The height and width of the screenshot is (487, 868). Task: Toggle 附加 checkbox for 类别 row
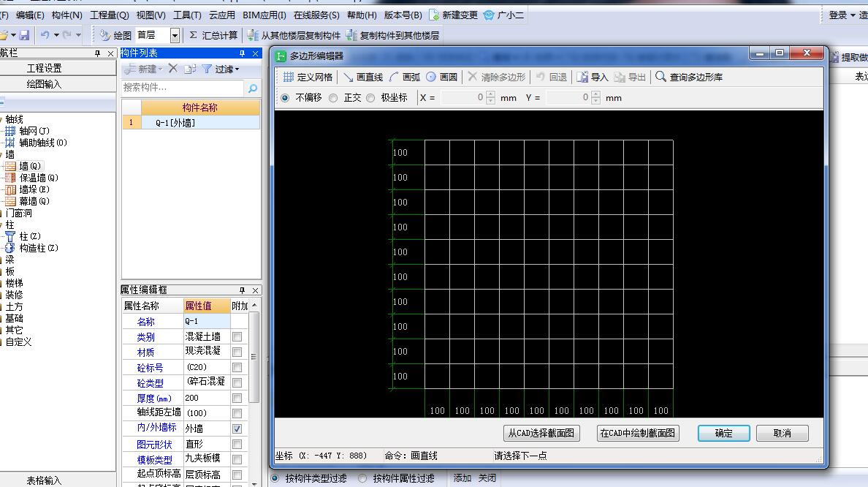pos(237,337)
